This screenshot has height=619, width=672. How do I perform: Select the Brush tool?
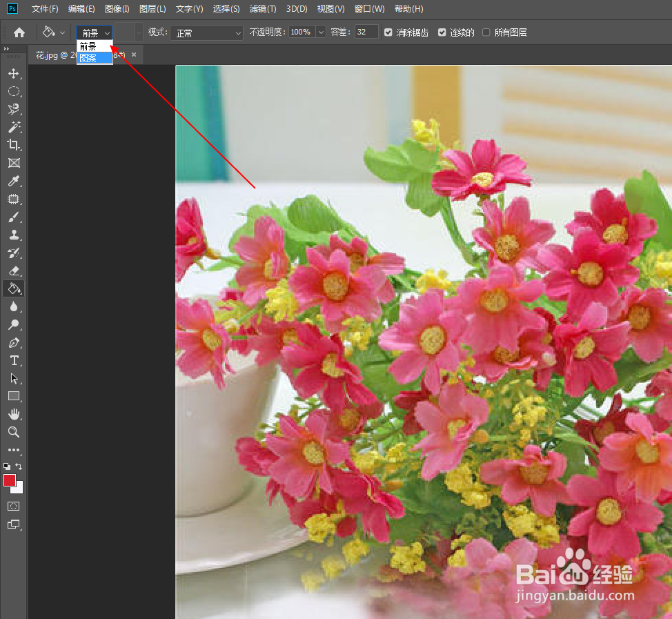point(14,217)
